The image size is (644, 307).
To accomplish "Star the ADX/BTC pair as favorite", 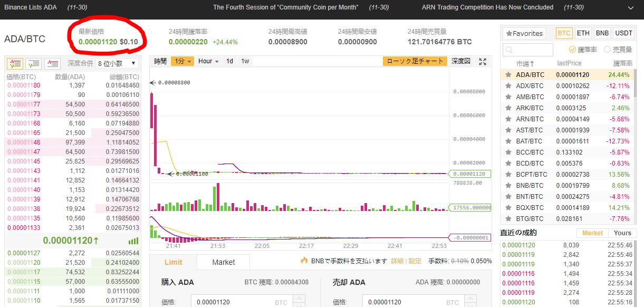I will (508, 86).
